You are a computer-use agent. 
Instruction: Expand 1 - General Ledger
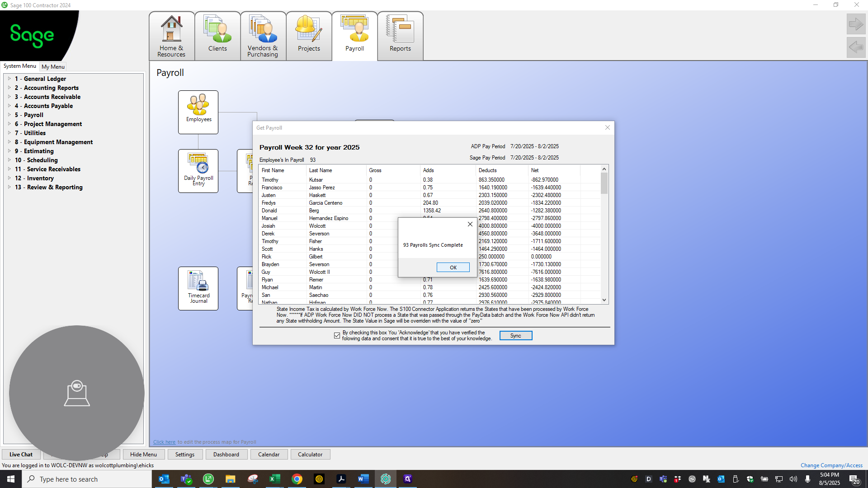click(9, 79)
